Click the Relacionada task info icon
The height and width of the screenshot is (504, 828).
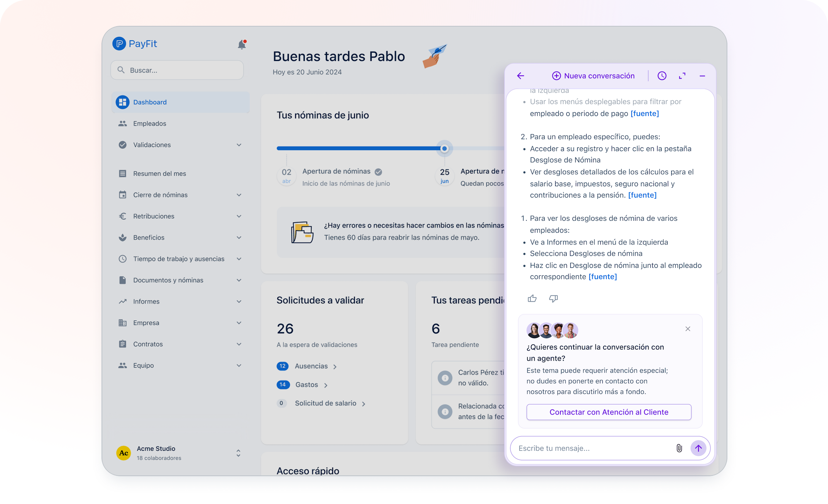click(x=445, y=412)
